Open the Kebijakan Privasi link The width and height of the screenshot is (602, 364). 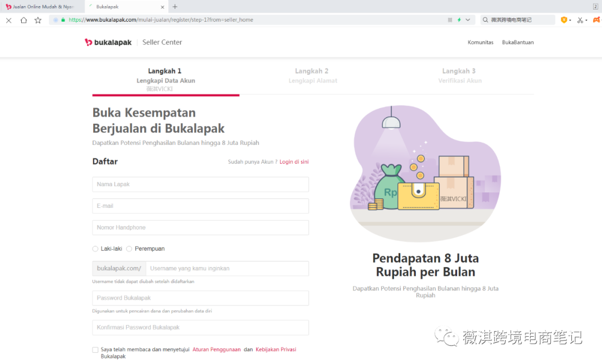[276, 350]
